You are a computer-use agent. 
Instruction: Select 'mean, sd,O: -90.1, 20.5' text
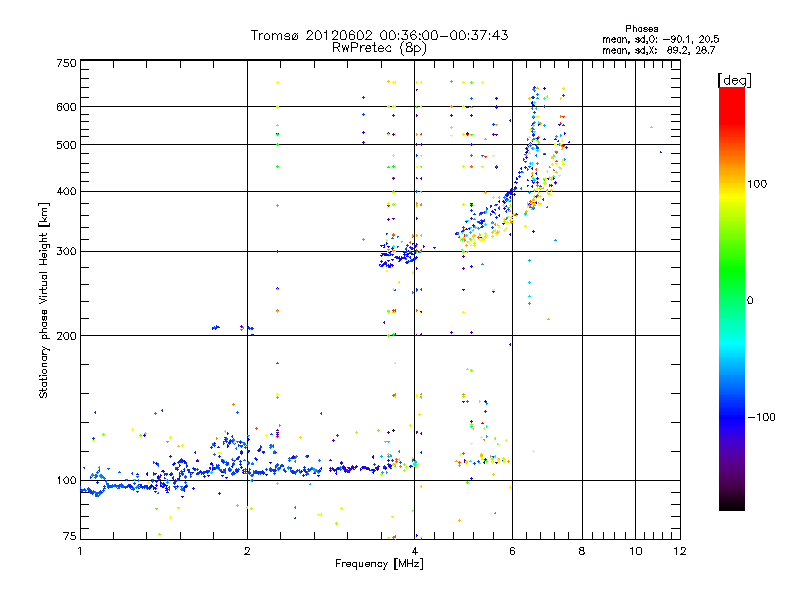coord(660,39)
